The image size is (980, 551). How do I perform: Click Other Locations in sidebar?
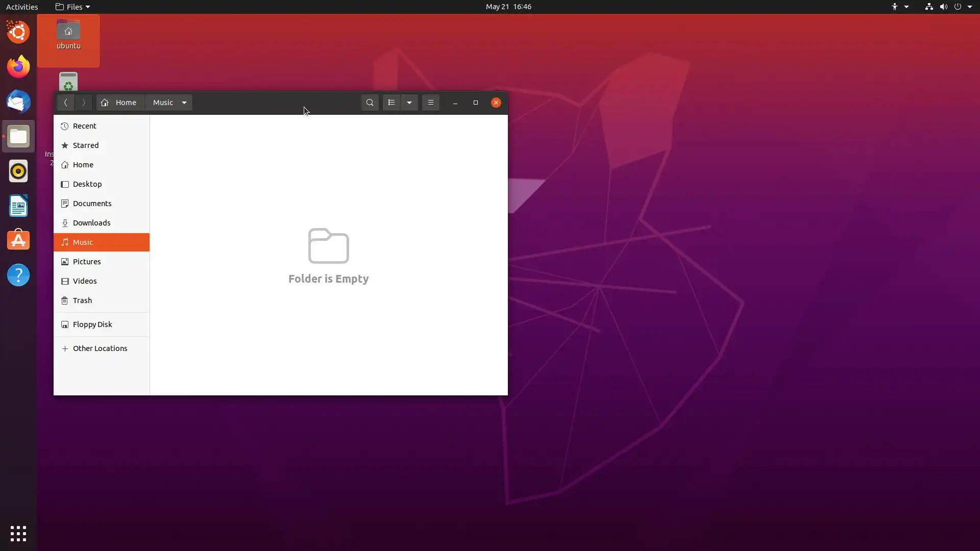pyautogui.click(x=100, y=348)
